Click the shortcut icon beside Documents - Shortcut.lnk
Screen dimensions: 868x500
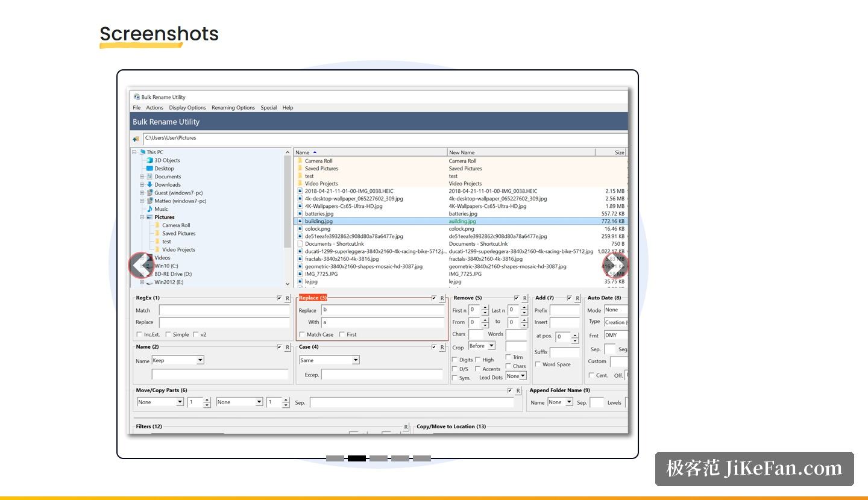click(300, 244)
